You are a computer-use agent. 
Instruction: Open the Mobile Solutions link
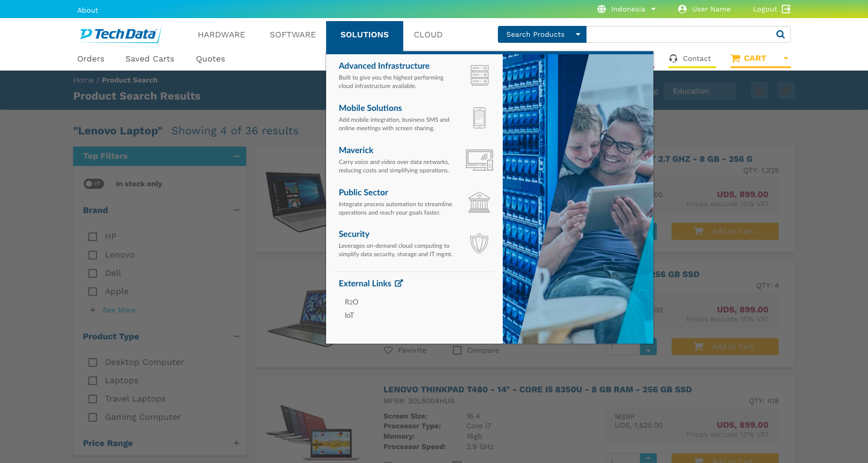point(370,108)
